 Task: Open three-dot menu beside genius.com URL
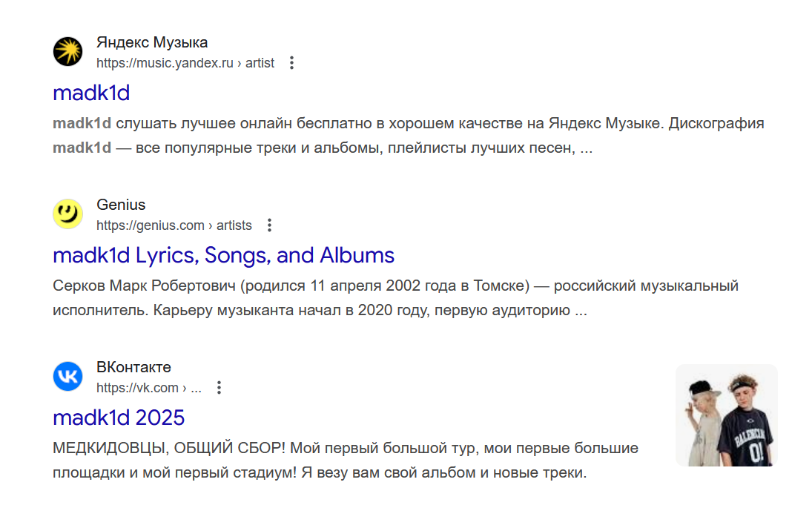[x=269, y=225]
